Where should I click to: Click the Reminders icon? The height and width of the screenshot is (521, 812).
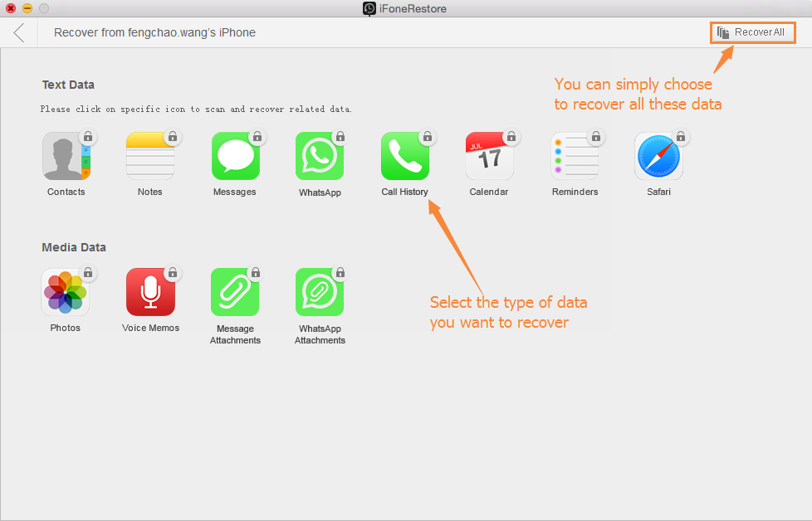(575, 156)
